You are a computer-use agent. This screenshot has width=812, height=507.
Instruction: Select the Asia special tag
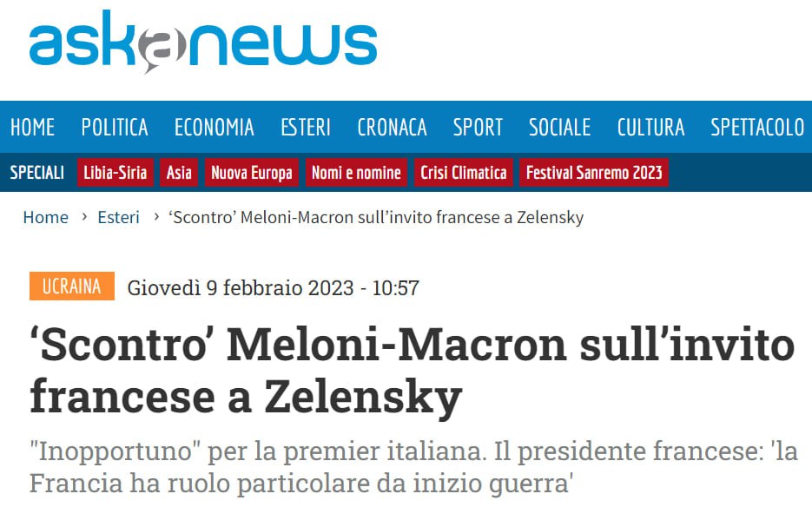tap(179, 173)
